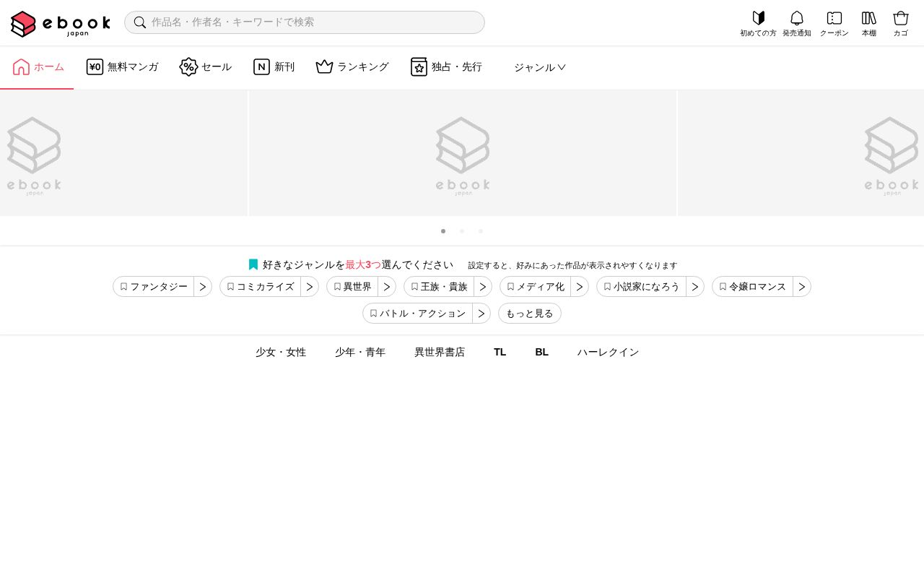Open the セール tab

[x=206, y=67]
